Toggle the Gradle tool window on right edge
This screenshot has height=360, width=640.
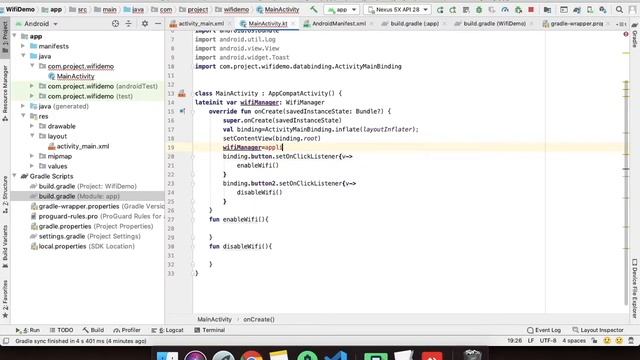[635, 36]
